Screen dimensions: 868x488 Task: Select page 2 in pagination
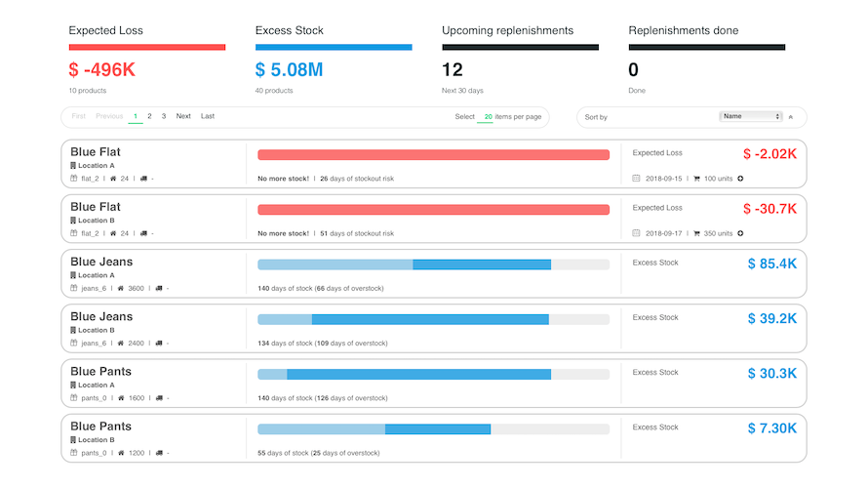click(149, 116)
